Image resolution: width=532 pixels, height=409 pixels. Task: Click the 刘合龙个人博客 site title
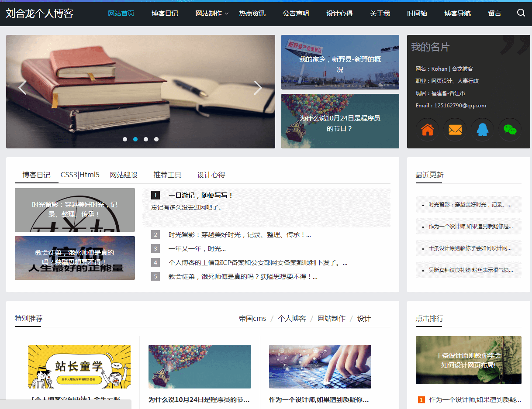click(x=39, y=14)
